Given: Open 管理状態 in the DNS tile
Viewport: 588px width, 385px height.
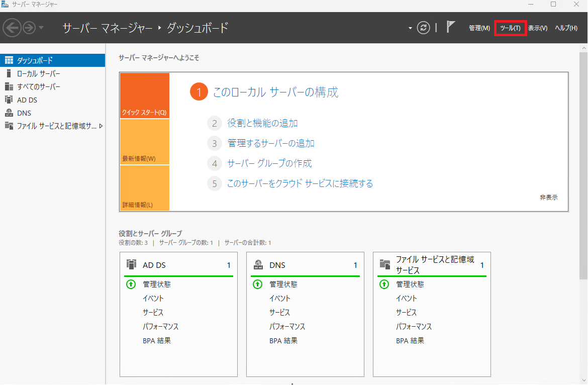Looking at the screenshot, I should coord(283,284).
